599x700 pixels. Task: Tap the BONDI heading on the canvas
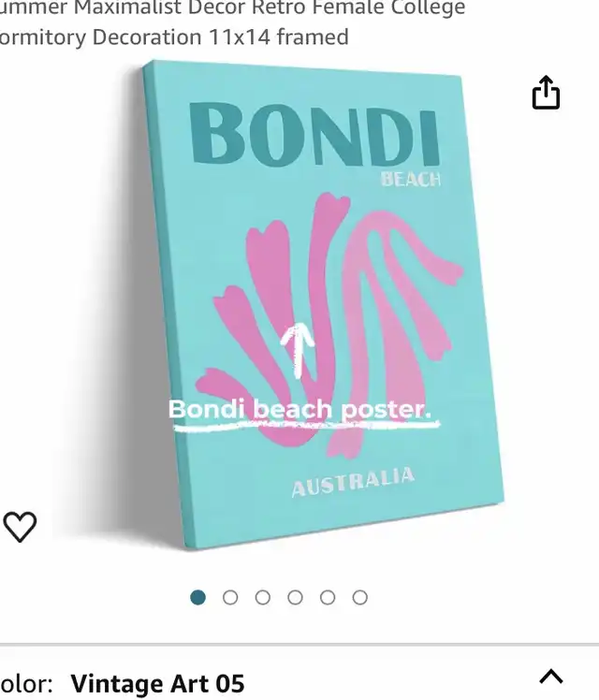(315, 135)
